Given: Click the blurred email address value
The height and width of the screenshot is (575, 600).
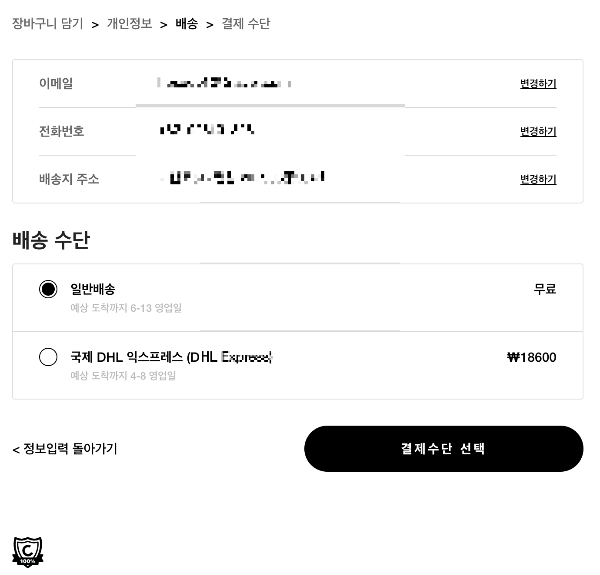Looking at the screenshot, I should [224, 83].
